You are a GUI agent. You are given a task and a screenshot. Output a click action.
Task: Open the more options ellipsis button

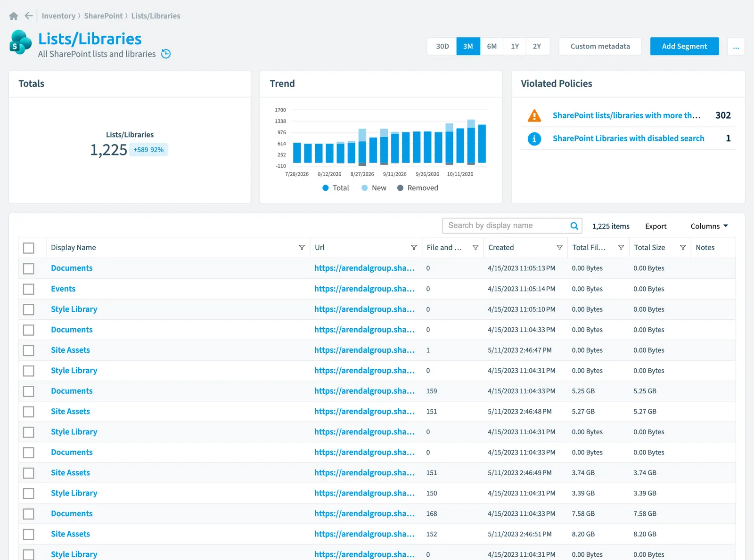[736, 46]
